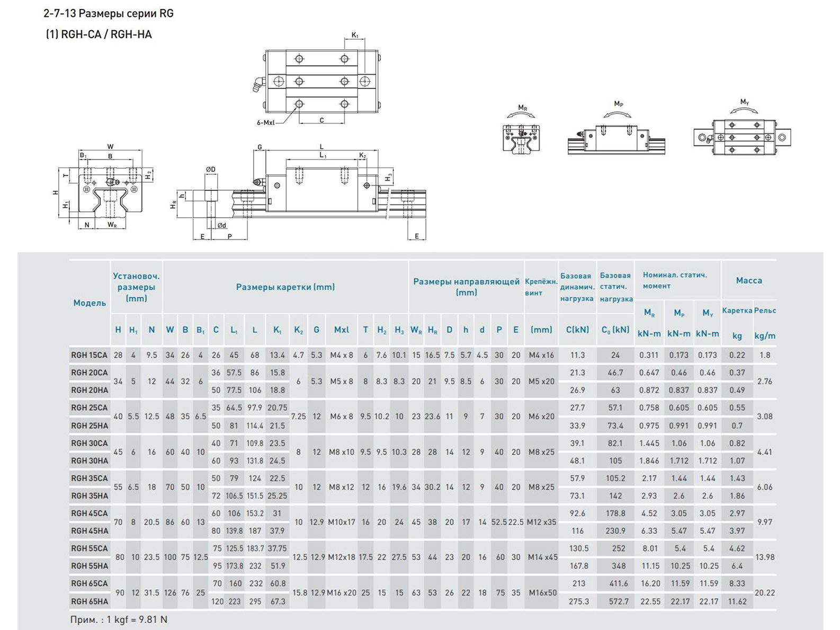Image resolution: width=840 pixels, height=630 pixels.
Task: Select the RGH 45CA model row label
Action: (89, 513)
